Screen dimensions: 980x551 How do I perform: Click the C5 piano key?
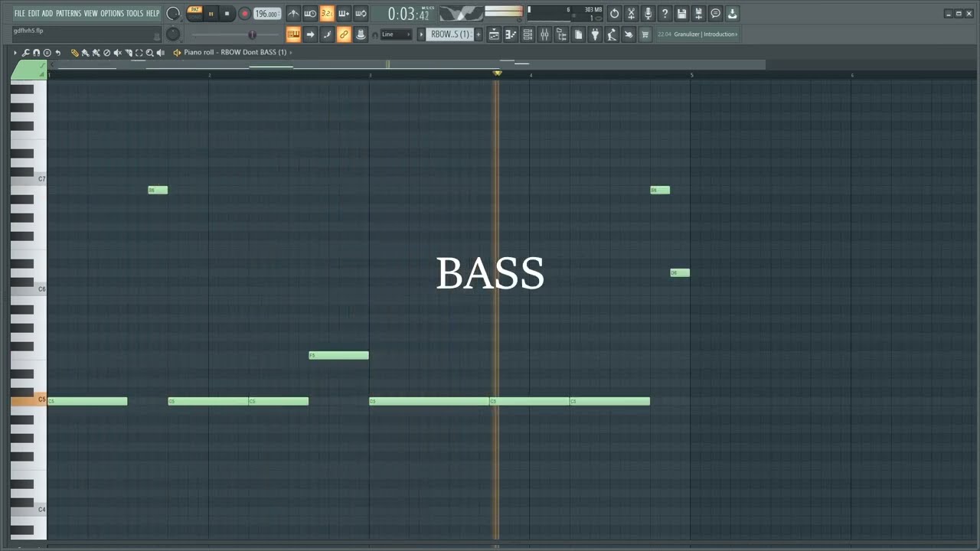click(28, 400)
